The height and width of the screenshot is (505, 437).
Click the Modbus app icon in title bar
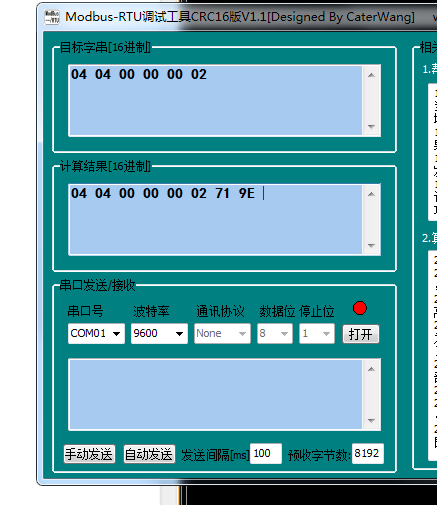52,17
